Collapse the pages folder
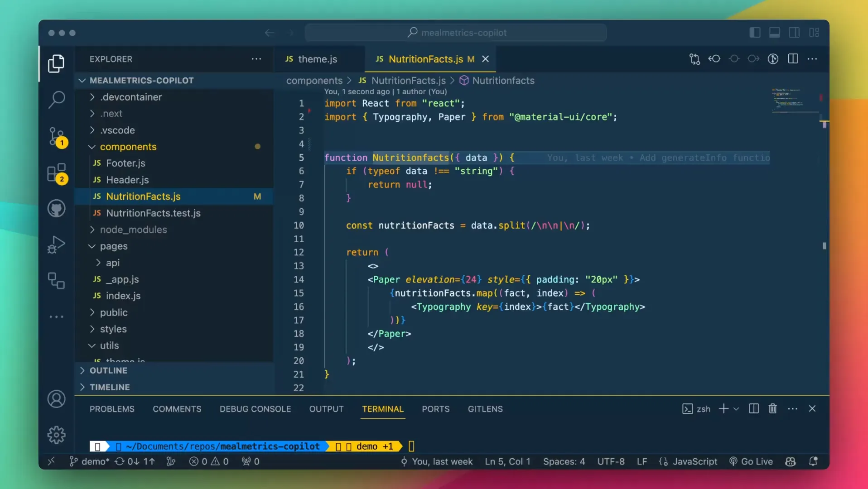Viewport: 868px width, 489px height. (x=174, y=246)
